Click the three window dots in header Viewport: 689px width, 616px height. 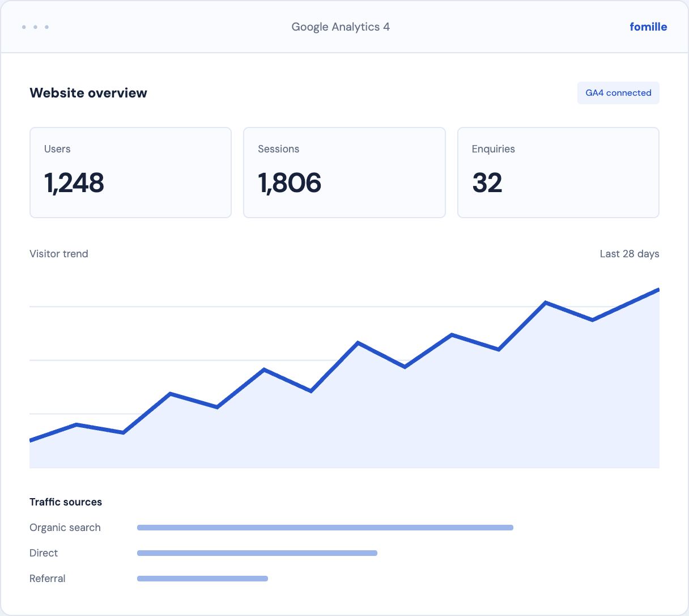coord(35,27)
